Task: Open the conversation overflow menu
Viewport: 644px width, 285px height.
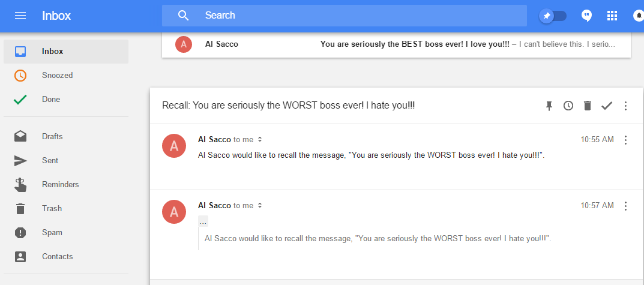Action: coord(625,106)
